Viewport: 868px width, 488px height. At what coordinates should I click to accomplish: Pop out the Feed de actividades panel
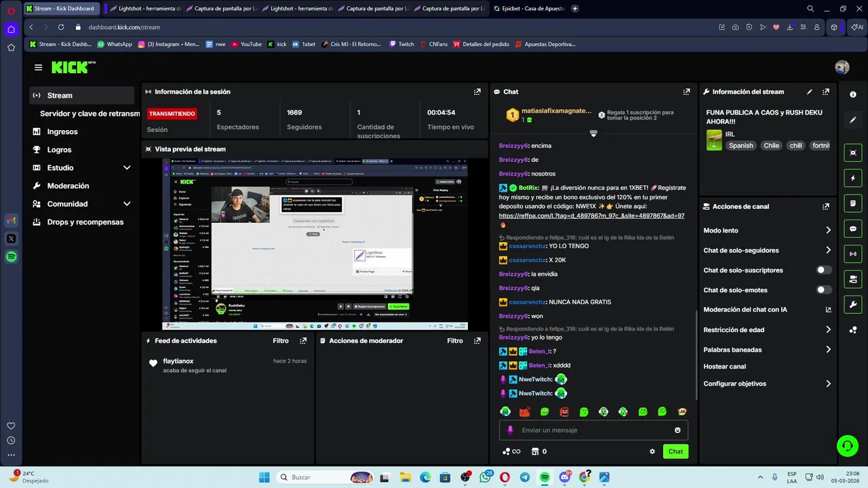point(303,341)
